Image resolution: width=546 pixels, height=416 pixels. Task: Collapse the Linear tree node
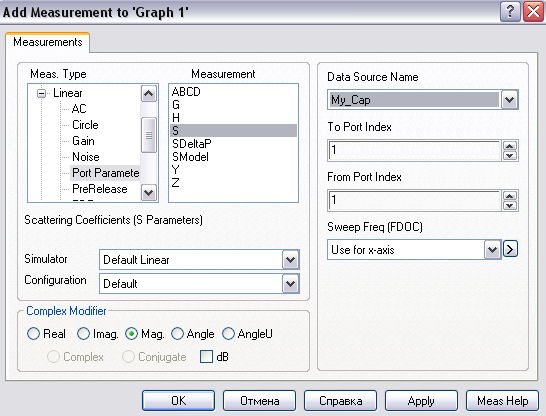[41, 93]
